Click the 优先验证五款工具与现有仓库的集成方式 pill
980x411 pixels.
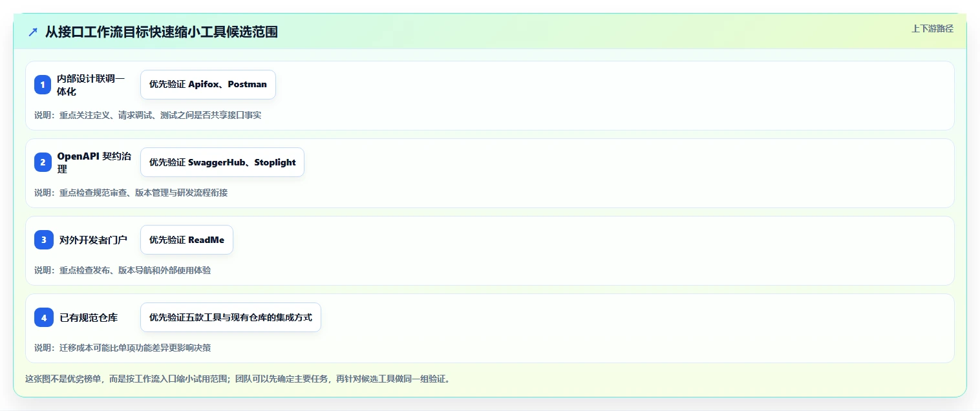pos(231,317)
